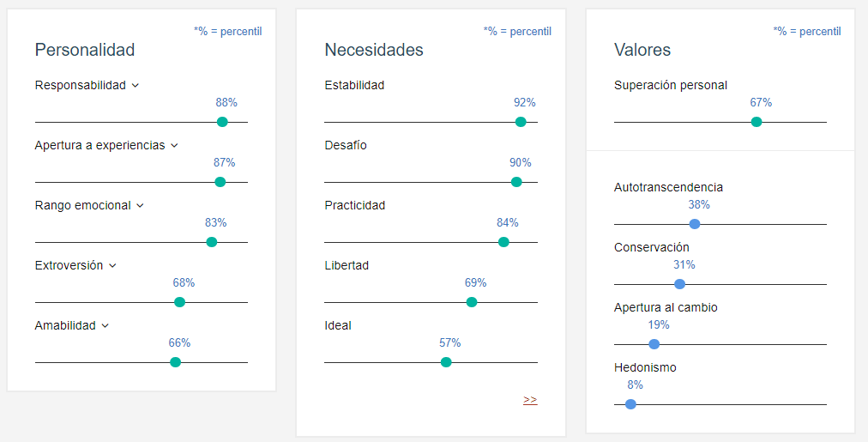Viewport: 868px width, 442px height.
Task: Click the Autotranscendencia 38% blue dot
Action: coord(695,224)
